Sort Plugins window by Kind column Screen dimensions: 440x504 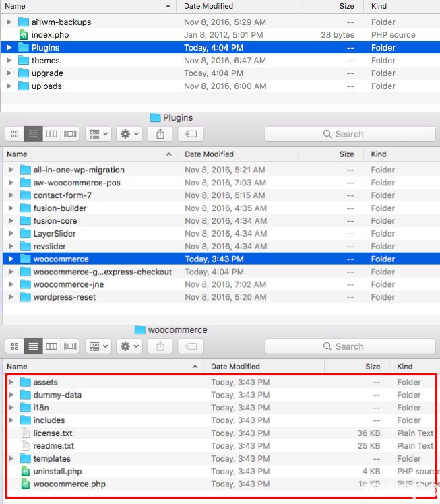[402, 154]
